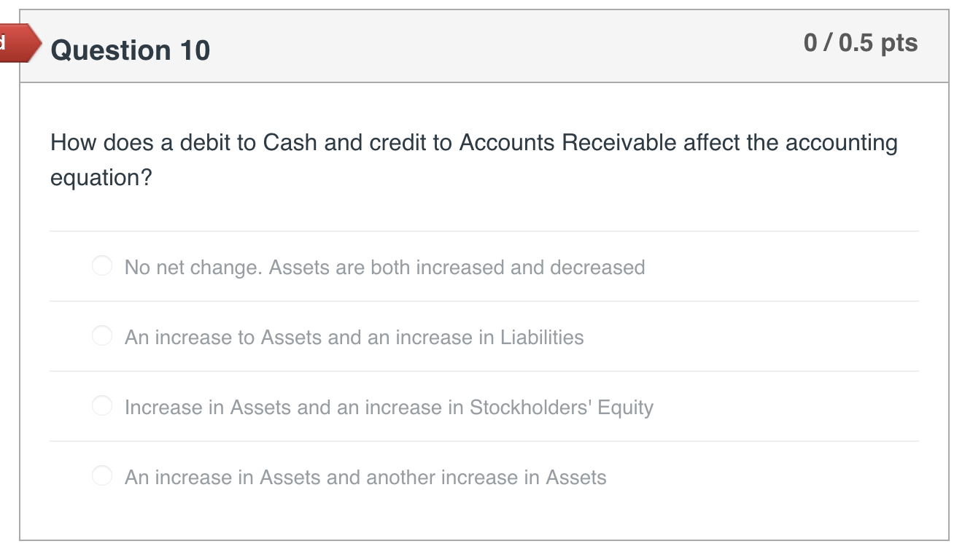Click the fourth answer's radio circle
This screenshot has width=973, height=560.
(101, 475)
